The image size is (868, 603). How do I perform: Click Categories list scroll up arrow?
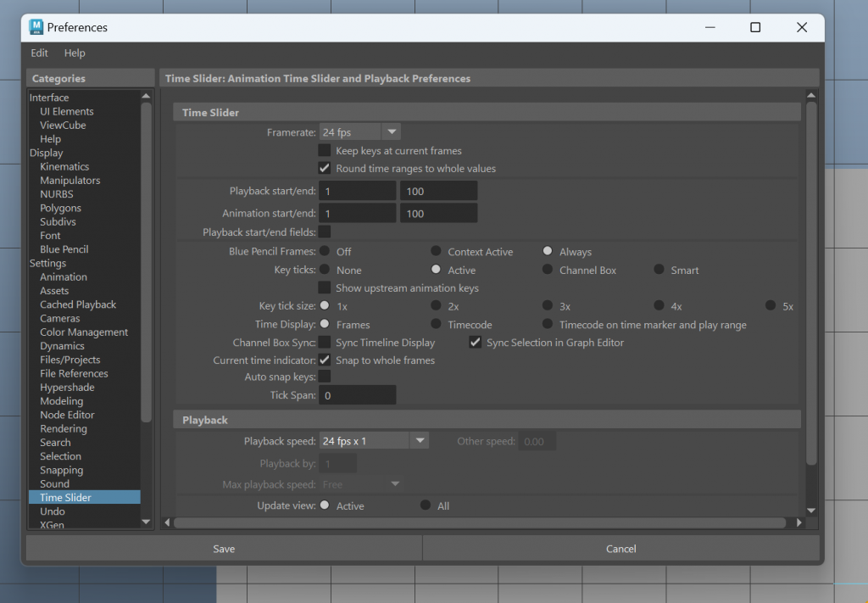pyautogui.click(x=146, y=96)
